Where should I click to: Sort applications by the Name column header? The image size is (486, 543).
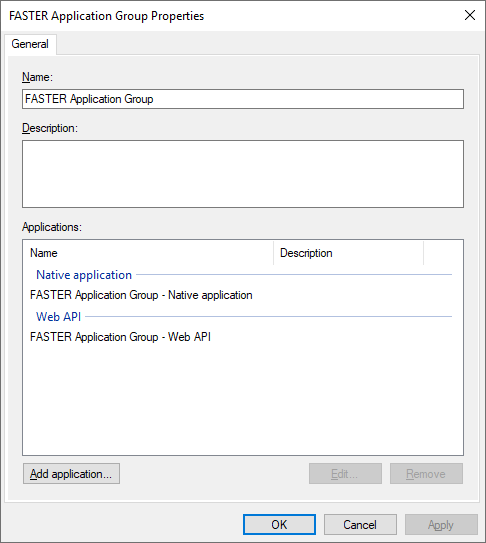(148, 253)
